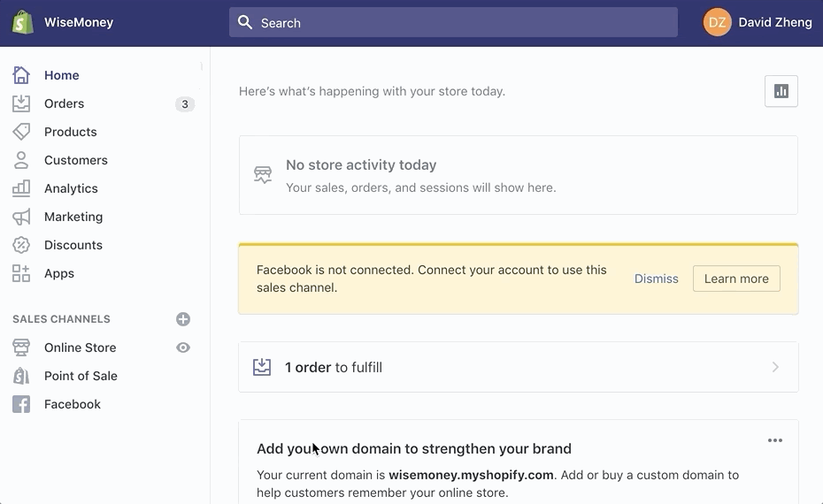Click the Orders count badge 3
Viewport: 823px width, 504px height.
[185, 103]
